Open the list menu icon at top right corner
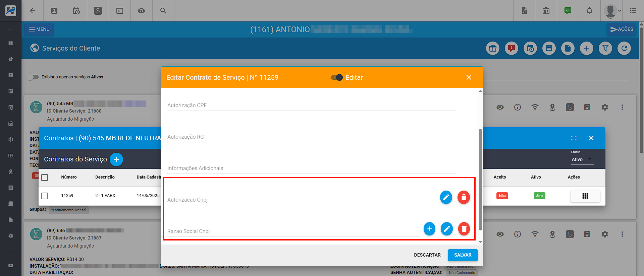The width and height of the screenshot is (644, 276). [x=633, y=11]
